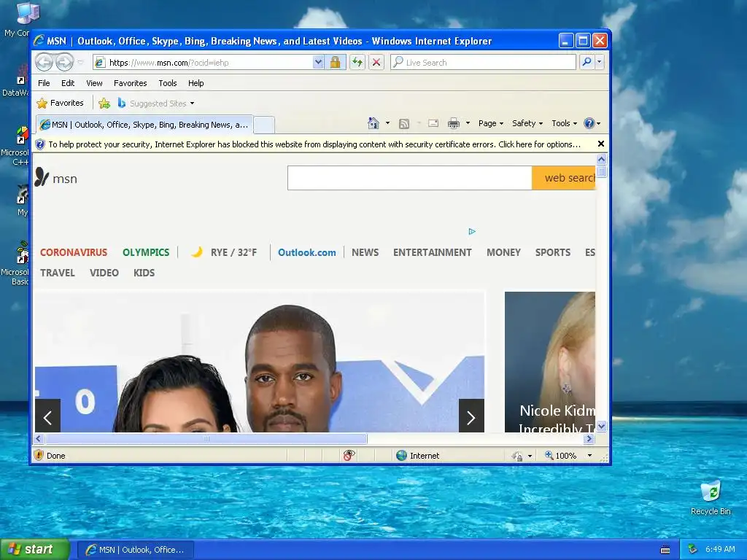Open the Recycle Bin desktop icon
Viewport: 747px width, 560px height.
point(711,498)
